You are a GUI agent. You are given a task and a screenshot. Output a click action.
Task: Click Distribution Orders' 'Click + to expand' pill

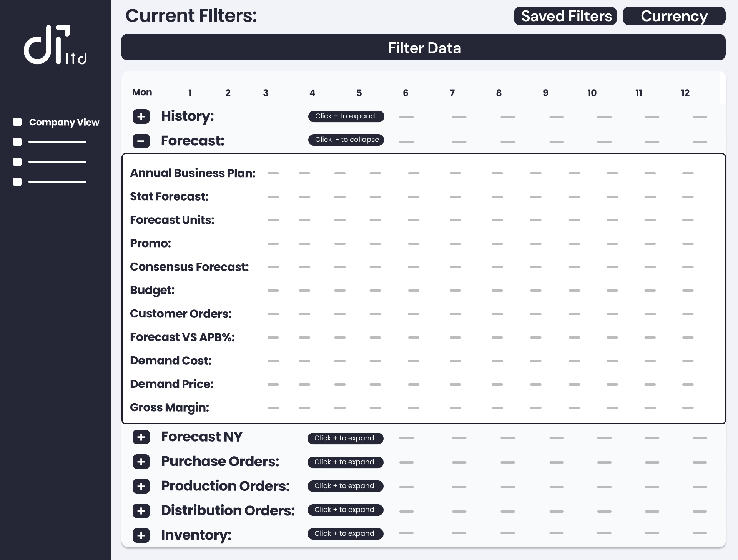[x=345, y=510]
